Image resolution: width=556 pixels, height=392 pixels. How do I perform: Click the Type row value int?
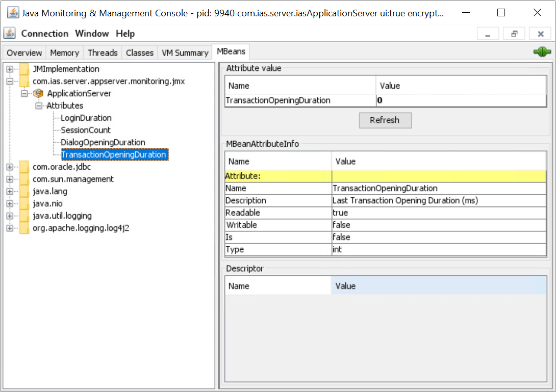tap(337, 249)
